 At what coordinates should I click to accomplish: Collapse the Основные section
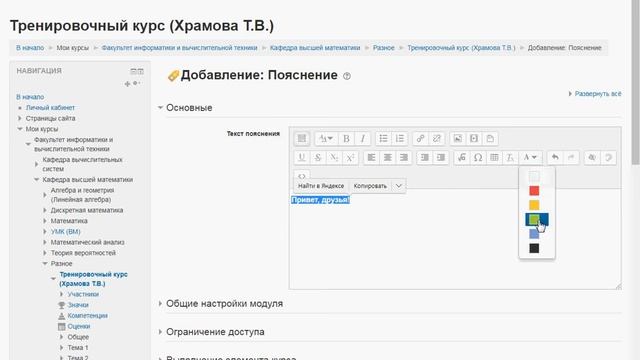click(x=160, y=108)
